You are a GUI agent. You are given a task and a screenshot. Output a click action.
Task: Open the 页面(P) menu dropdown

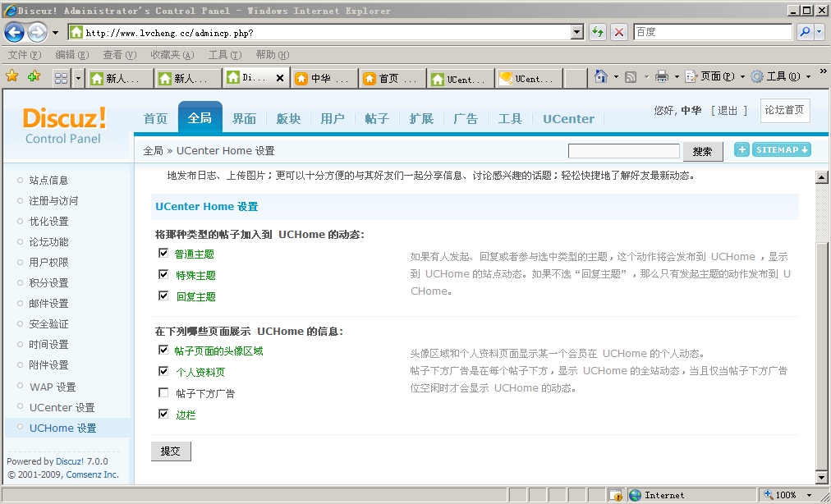pyautogui.click(x=715, y=77)
